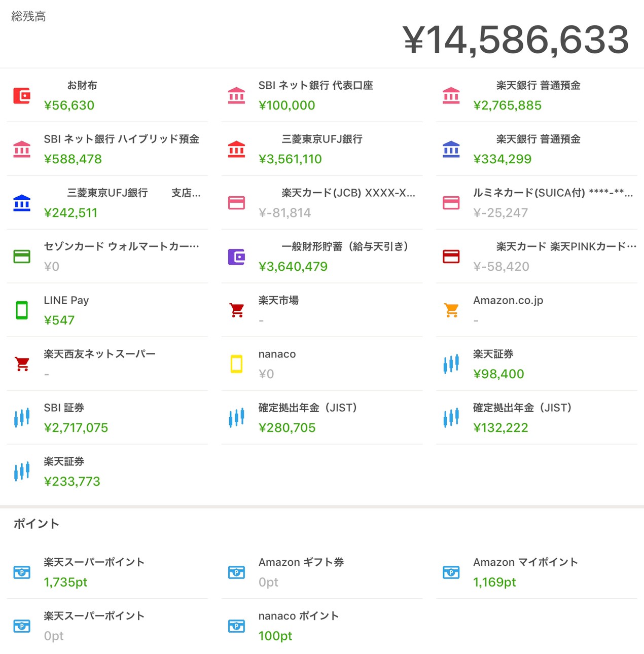Click the total balance ¥14,586,633
644x654 pixels.
(516, 40)
